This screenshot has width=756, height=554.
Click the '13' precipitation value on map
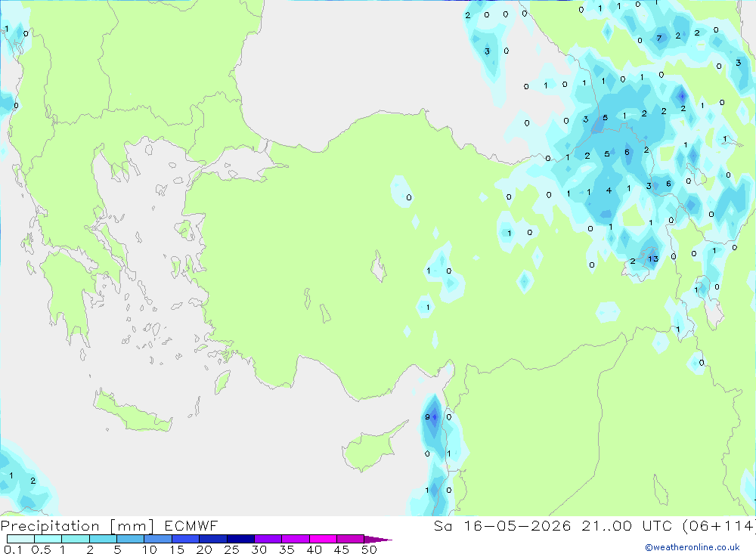[653, 259]
